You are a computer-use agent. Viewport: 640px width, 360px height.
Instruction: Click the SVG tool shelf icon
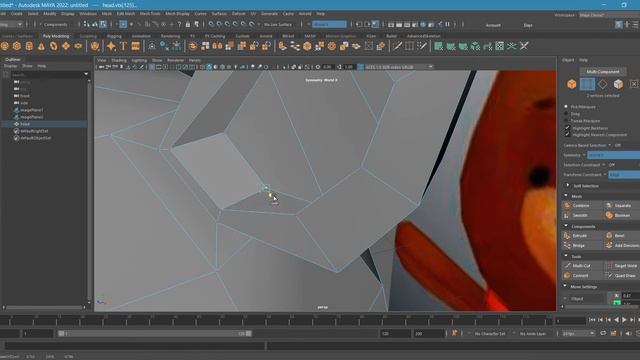[135, 46]
